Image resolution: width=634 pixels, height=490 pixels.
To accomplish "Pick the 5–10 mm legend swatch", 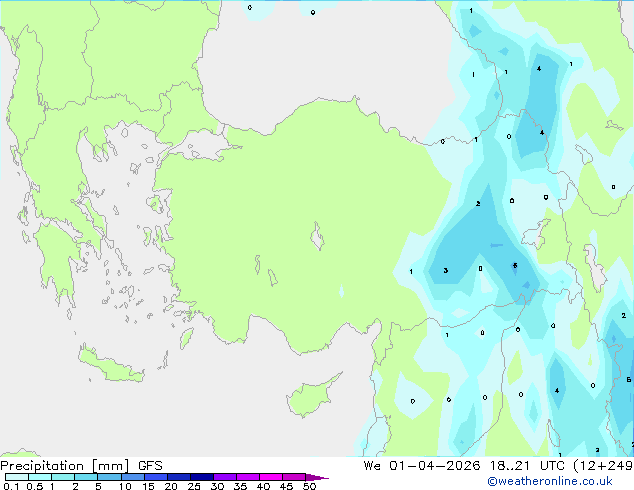I will (x=109, y=477).
